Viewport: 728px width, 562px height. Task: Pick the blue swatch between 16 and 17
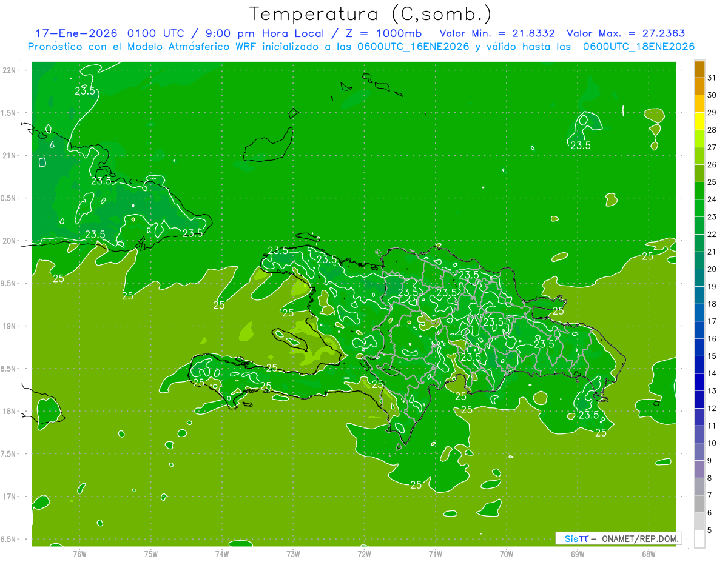pos(699,330)
